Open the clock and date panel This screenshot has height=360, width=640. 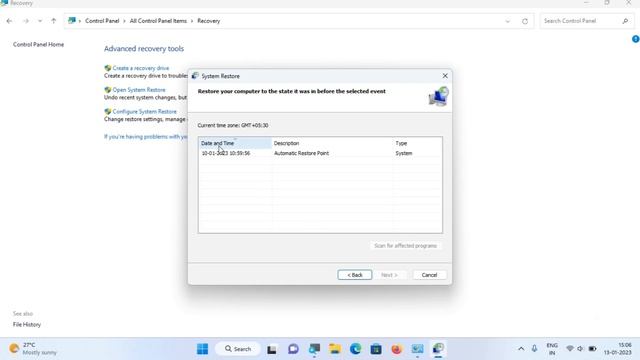[617, 349]
